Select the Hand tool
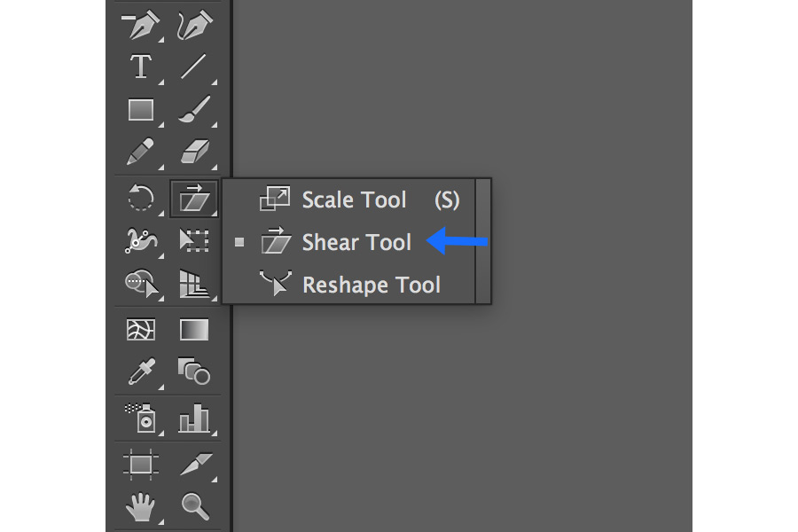Screen dimensions: 798x532 141,506
